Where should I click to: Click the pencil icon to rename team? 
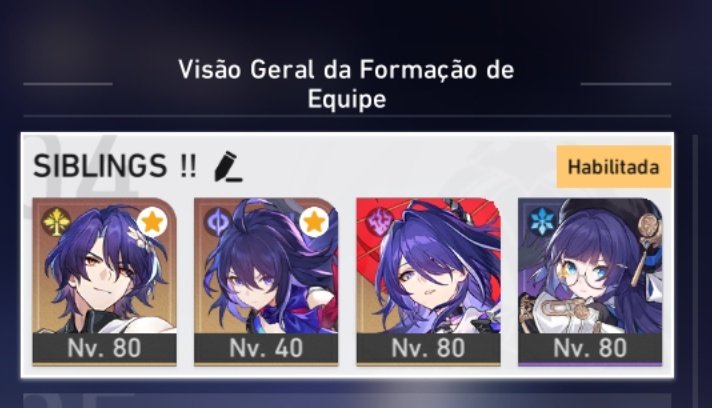tap(228, 167)
